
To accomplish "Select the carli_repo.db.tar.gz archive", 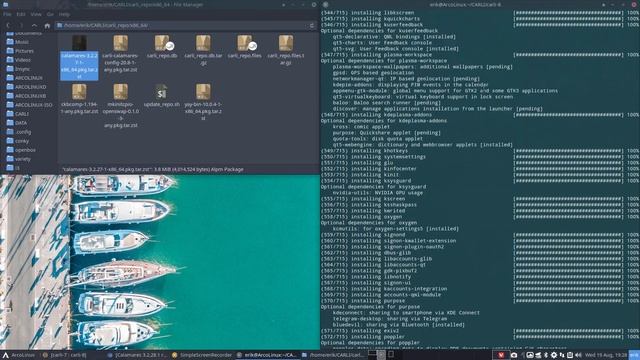I will coord(203,50).
